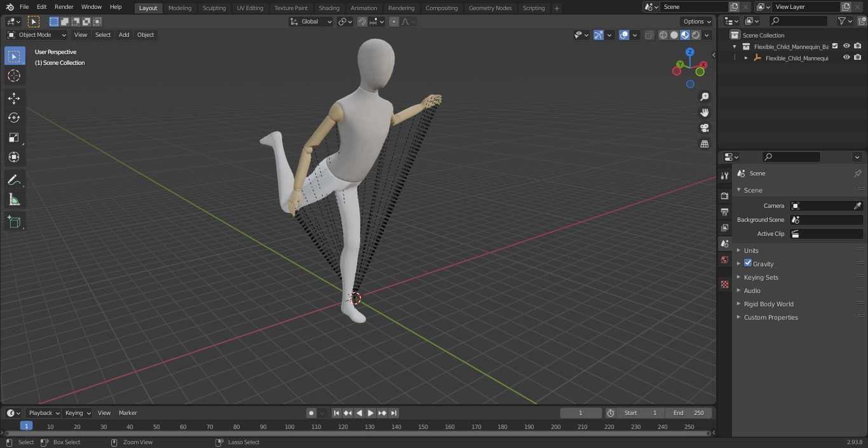Activate the Select Box tool
This screenshot has width=868, height=448.
pos(14,56)
